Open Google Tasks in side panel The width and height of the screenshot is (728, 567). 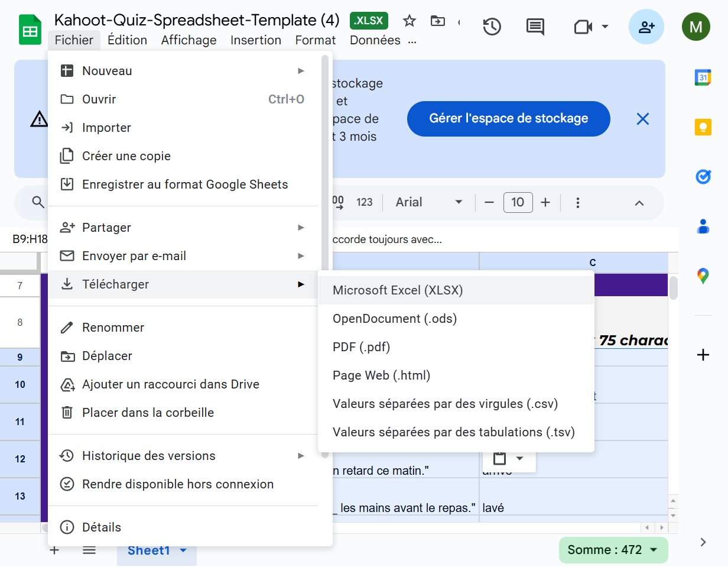pyautogui.click(x=703, y=177)
